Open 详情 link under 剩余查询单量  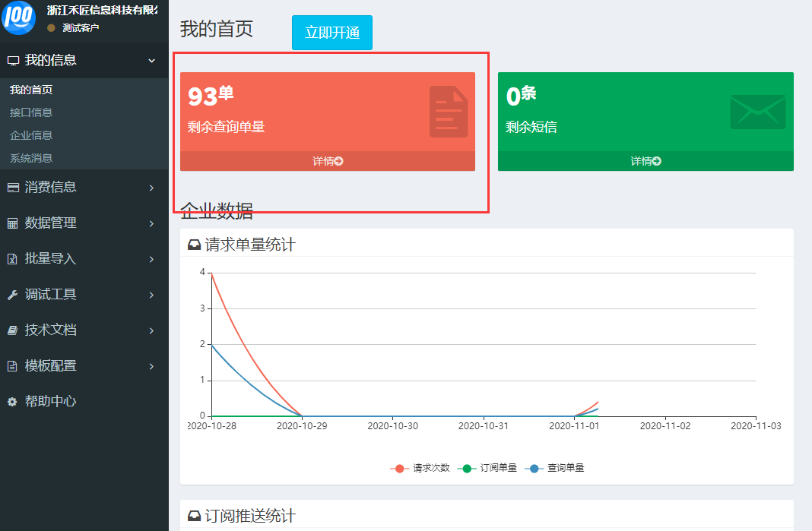pyautogui.click(x=328, y=161)
